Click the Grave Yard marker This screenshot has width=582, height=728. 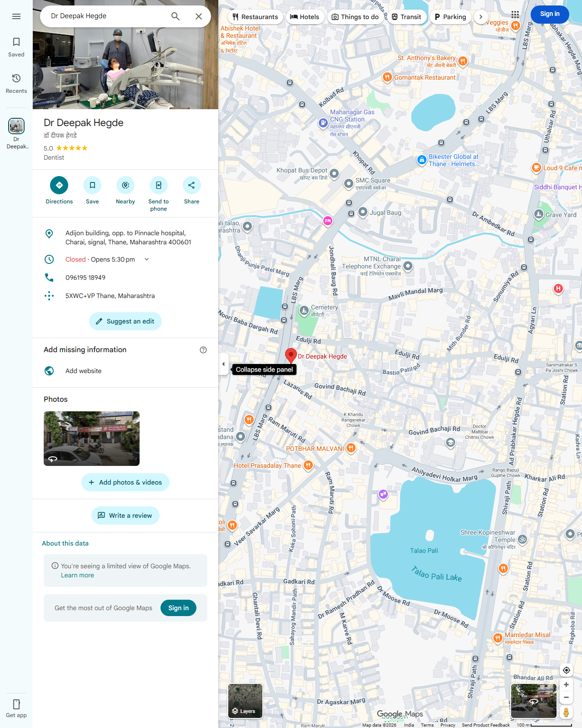[539, 214]
